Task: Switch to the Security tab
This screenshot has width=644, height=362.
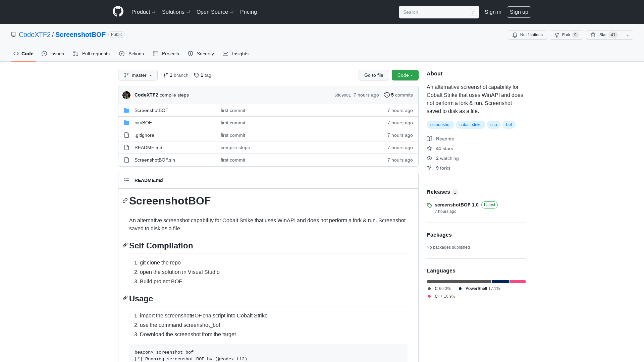Action: coord(201,54)
